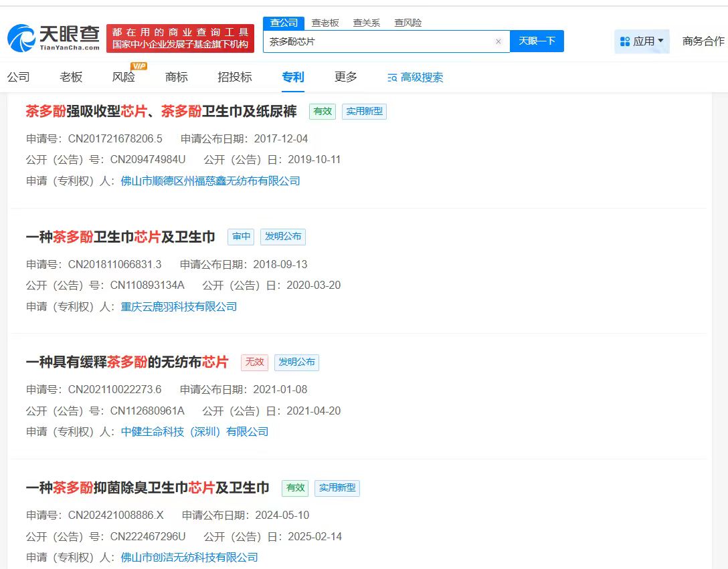Screen dimensions: 728x569
Task: Click the 实用新型 tag on the first patent
Action: point(365,112)
